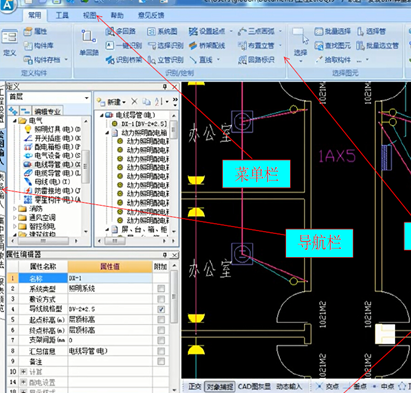411x393 pixels.
Task: Click the application logo button
Action: [x=7, y=5]
